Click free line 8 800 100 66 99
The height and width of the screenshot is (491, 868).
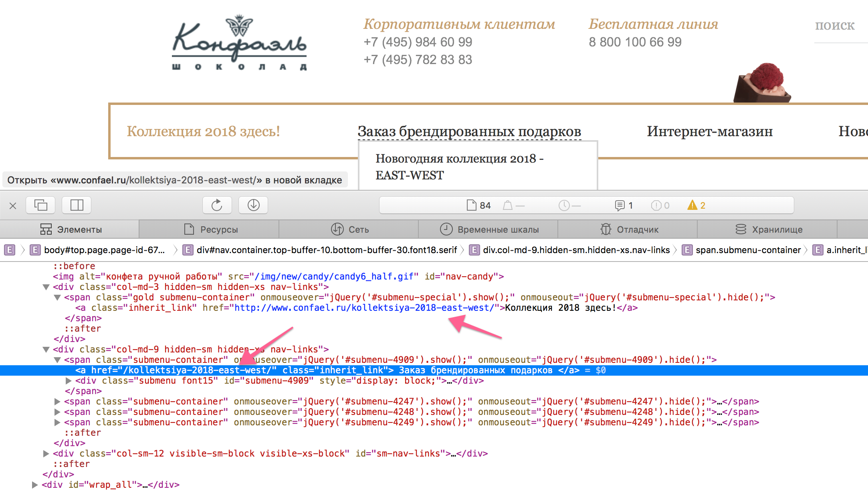[635, 42]
